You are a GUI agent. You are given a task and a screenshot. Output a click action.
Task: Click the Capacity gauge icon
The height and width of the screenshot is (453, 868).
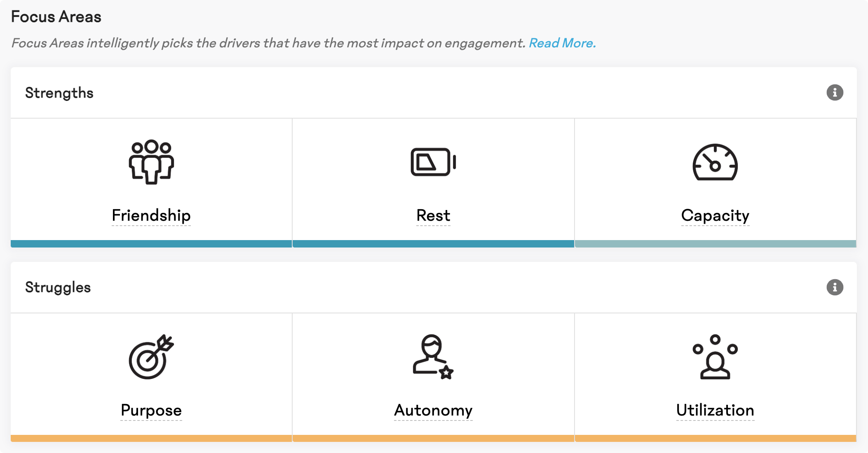coord(715,162)
